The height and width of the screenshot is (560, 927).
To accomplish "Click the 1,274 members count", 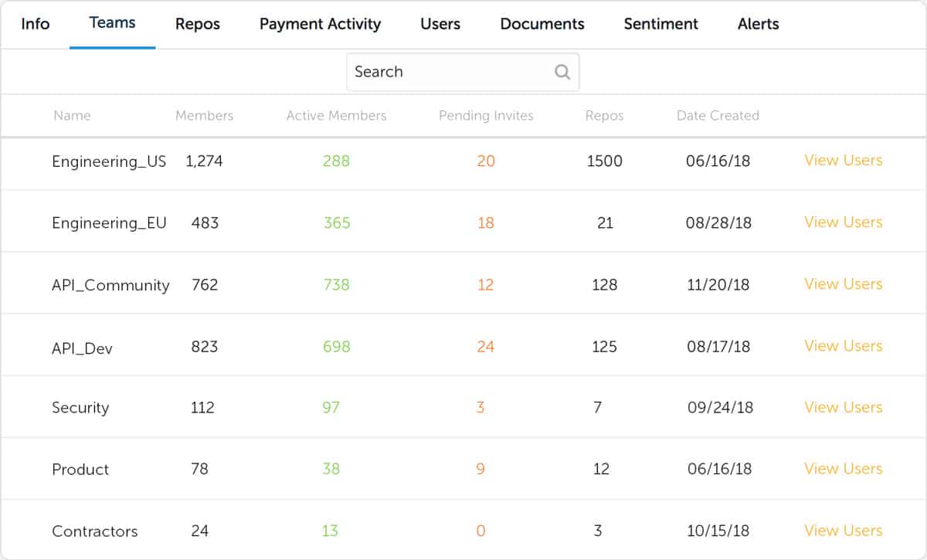I will pyautogui.click(x=204, y=161).
